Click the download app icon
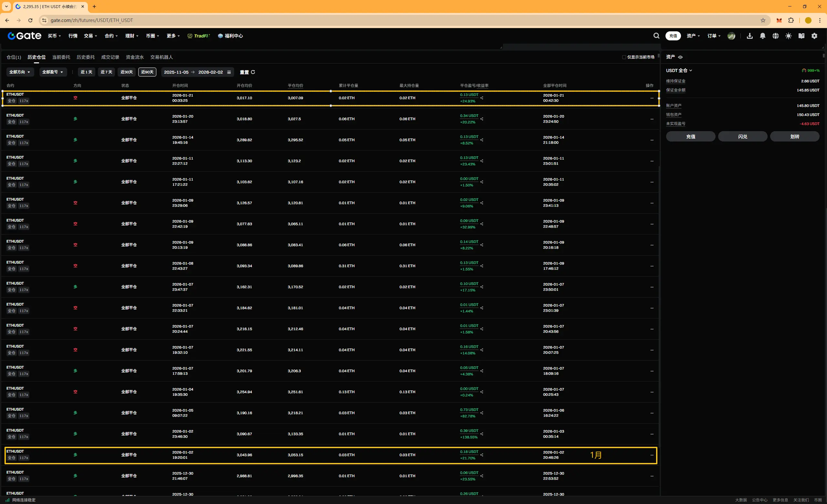This screenshot has height=504, width=827. 749,36
